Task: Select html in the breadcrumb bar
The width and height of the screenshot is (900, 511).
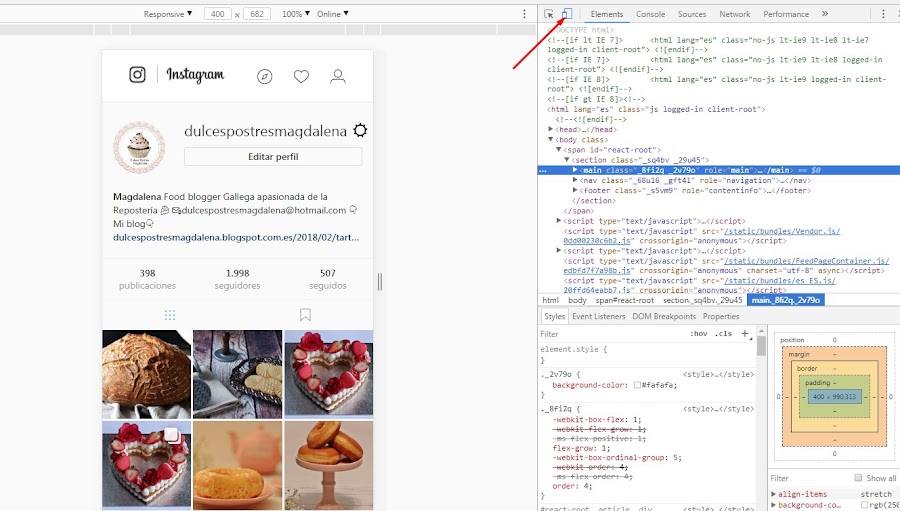Action: pos(550,300)
